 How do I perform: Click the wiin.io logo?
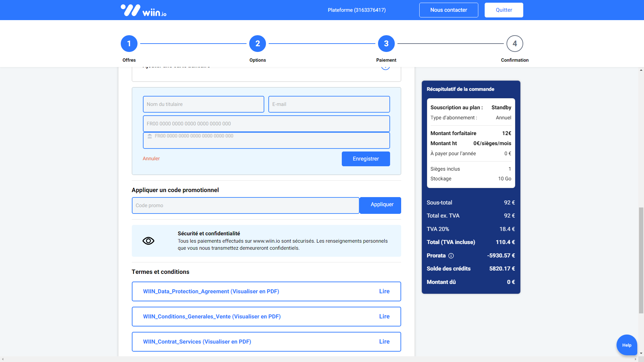144,10
